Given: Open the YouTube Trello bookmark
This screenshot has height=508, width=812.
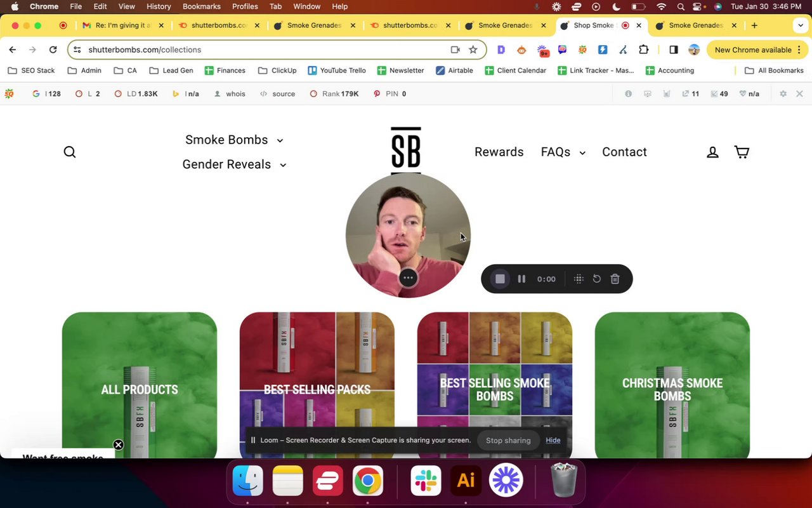Looking at the screenshot, I should (x=337, y=70).
